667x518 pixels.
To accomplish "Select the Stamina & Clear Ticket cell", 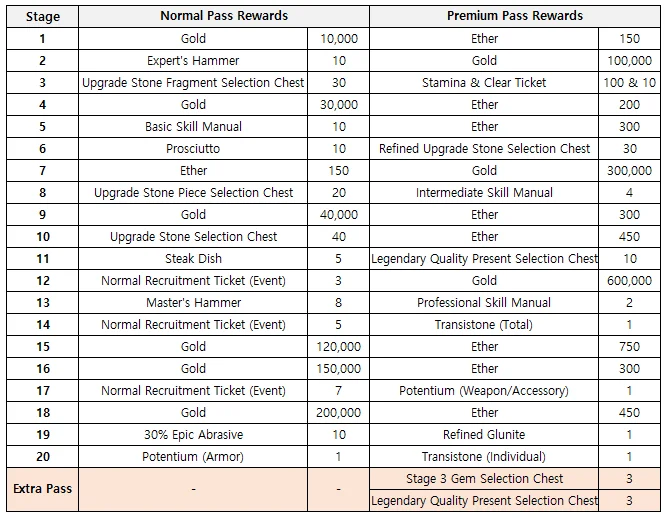I will [485, 82].
